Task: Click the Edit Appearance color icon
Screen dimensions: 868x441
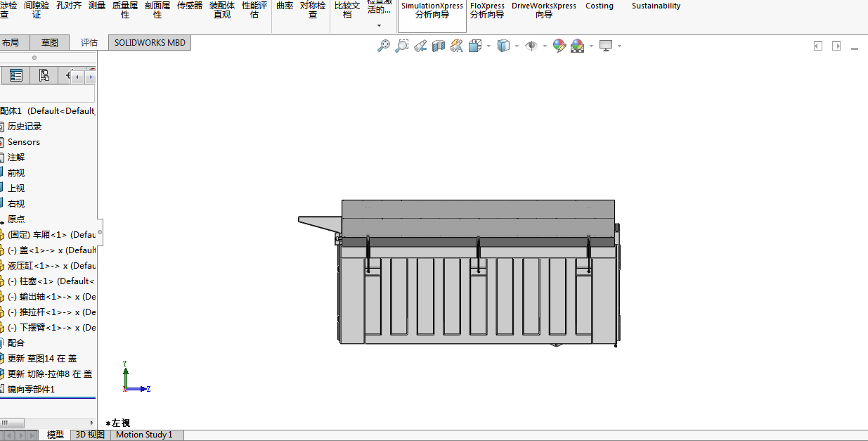Action: click(559, 46)
